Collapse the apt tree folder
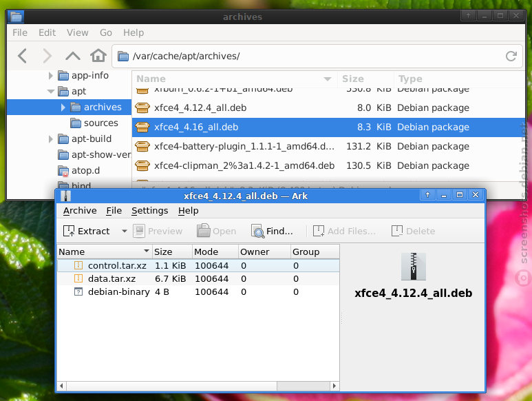The height and width of the screenshot is (401, 532). (51, 92)
